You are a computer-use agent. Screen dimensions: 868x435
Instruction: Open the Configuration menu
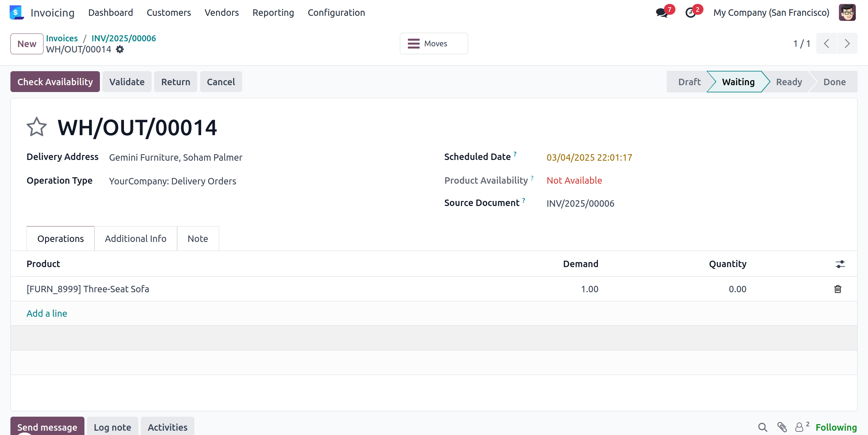336,13
